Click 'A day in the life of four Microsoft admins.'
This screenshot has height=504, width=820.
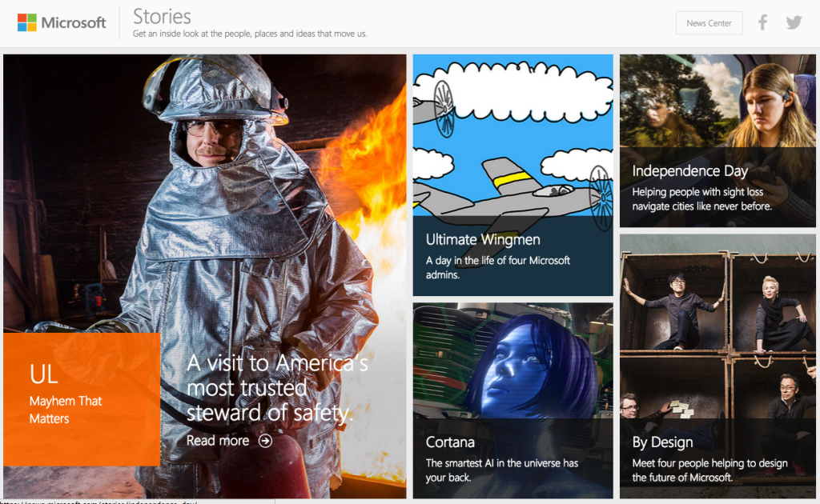point(498,267)
